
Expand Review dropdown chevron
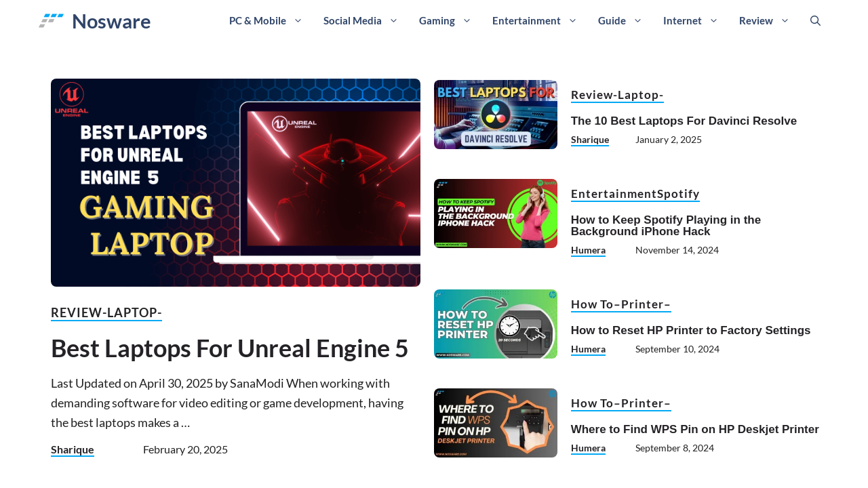[785, 20]
